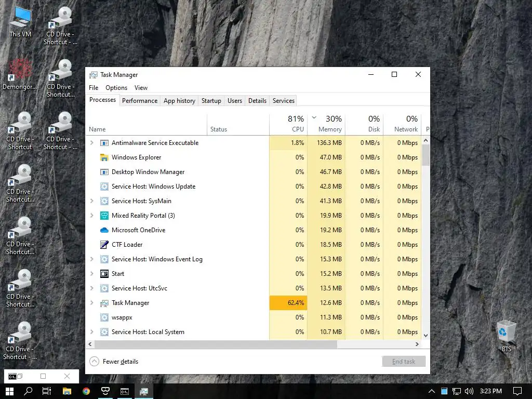Click the Service Host: Local System icon
Screen dimensions: 532x399
click(104, 332)
